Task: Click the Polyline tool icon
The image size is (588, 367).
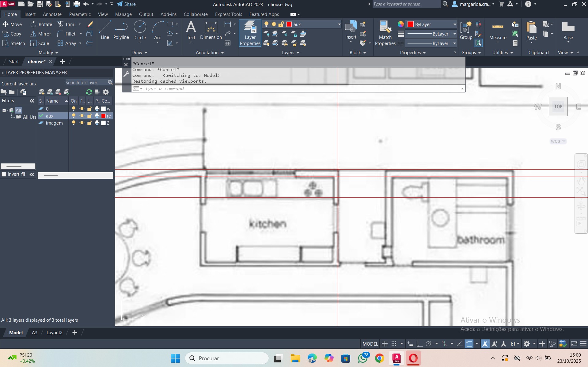Action: click(121, 30)
